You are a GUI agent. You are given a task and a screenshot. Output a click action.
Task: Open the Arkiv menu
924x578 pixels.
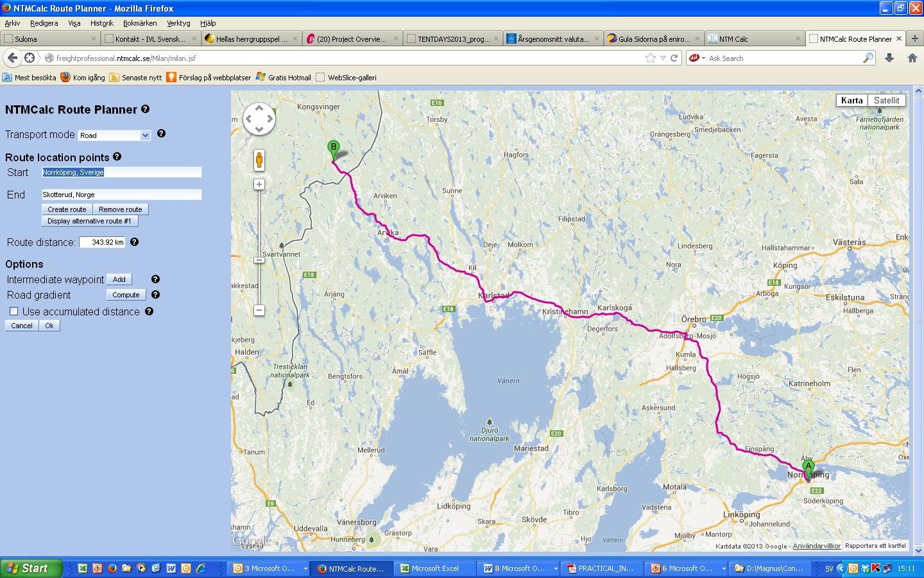click(x=12, y=23)
